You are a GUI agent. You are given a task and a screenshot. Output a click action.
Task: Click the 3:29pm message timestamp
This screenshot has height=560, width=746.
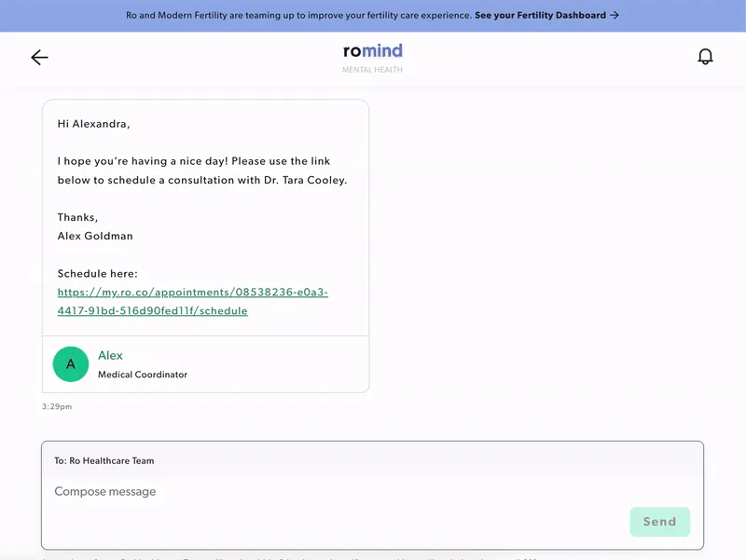tap(57, 407)
